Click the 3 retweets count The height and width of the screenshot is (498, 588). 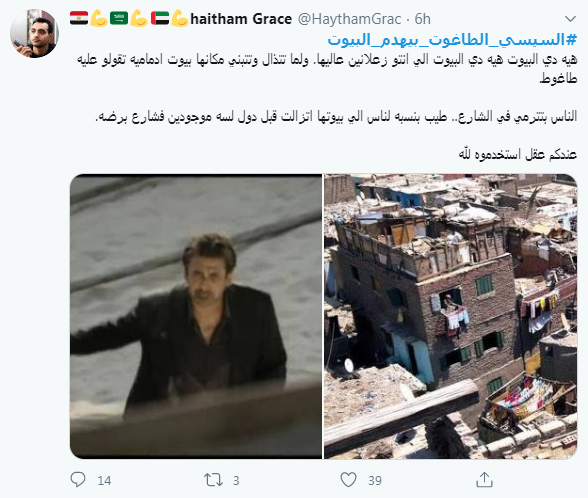[x=236, y=480]
